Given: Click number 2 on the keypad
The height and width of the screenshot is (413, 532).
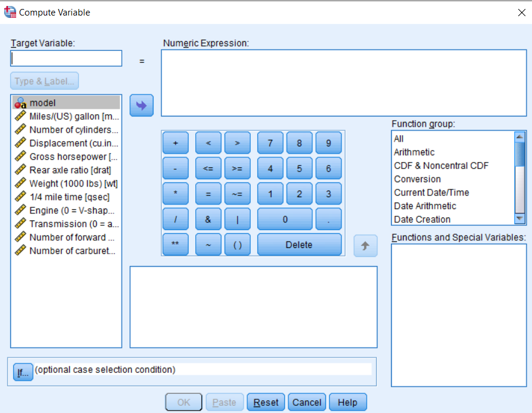Looking at the screenshot, I should 299,194.
